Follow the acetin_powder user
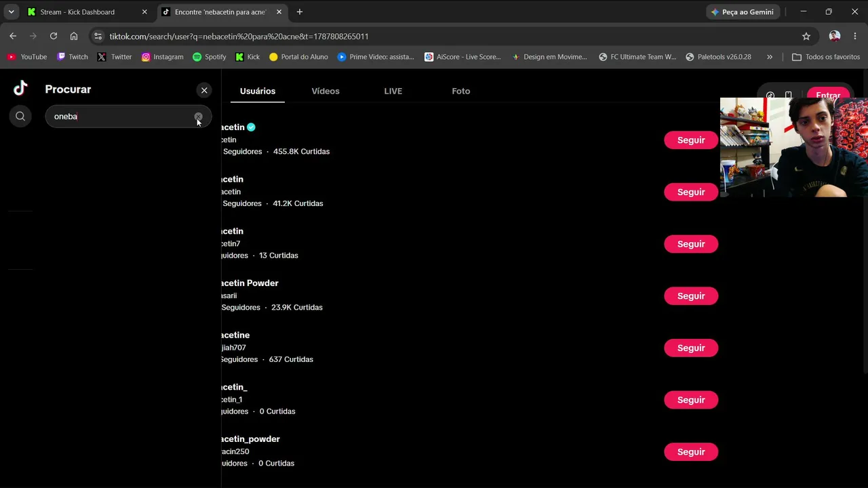 [x=691, y=452]
